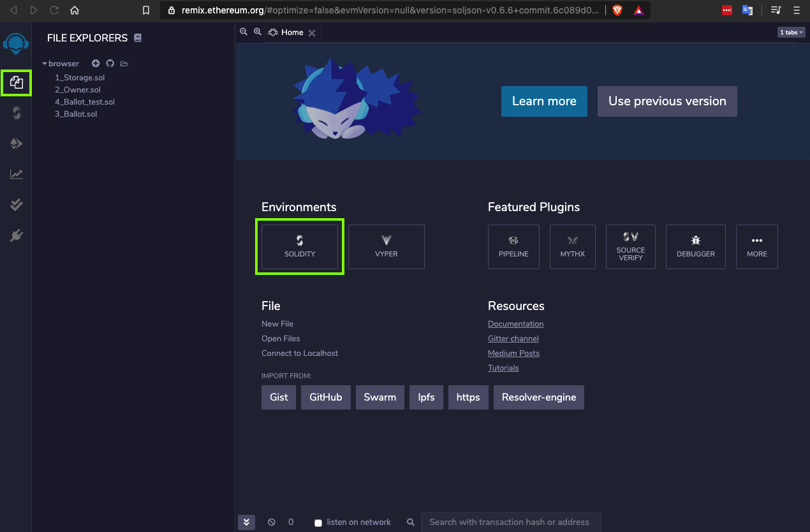Open the Medium Posts link
The width and height of the screenshot is (810, 532).
coord(513,353)
